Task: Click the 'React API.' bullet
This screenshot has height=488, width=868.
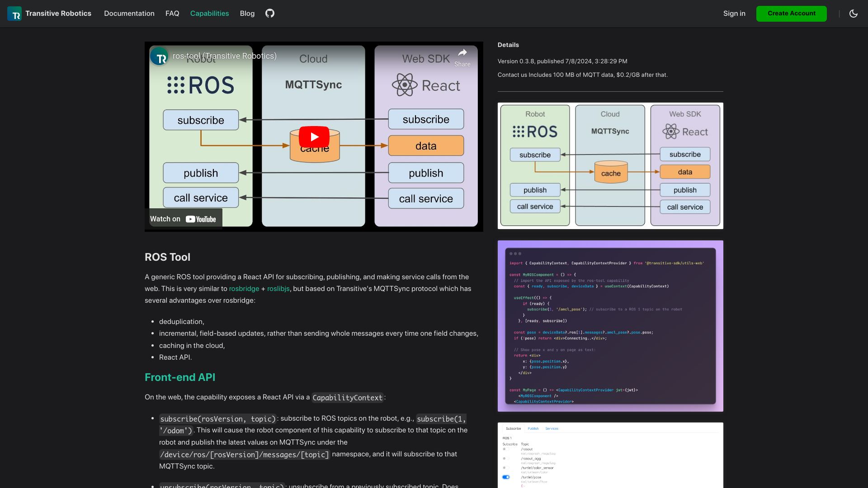Action: (175, 357)
